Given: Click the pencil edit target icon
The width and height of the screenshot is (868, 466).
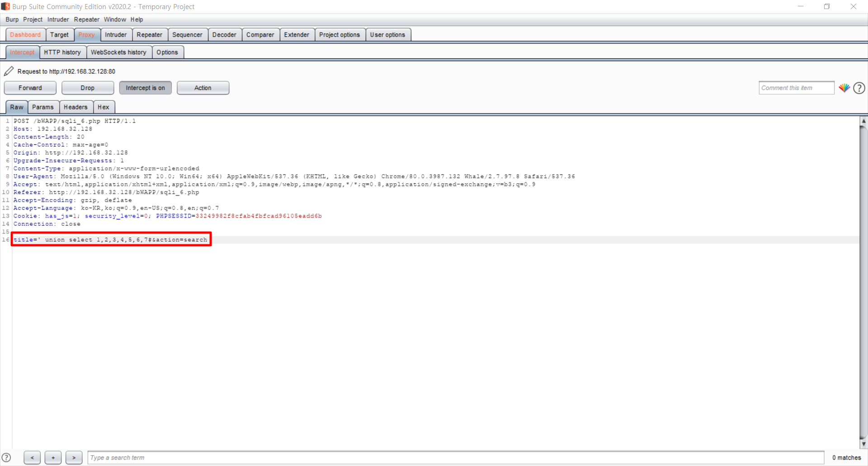Looking at the screenshot, I should click(x=9, y=71).
